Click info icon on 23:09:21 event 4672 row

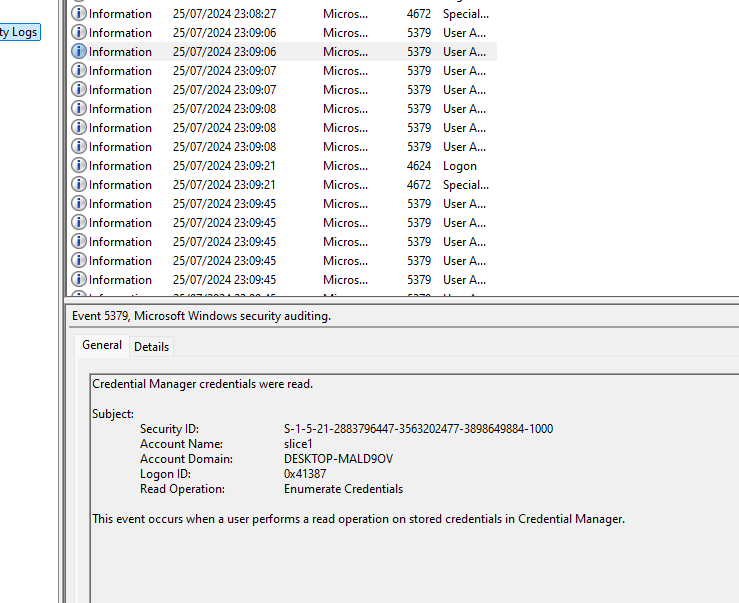pos(79,185)
